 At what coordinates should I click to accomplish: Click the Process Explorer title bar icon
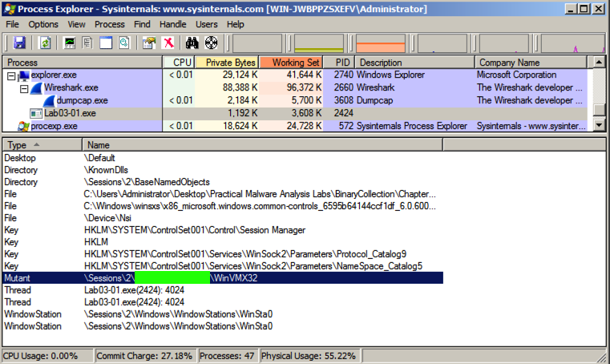[10, 9]
